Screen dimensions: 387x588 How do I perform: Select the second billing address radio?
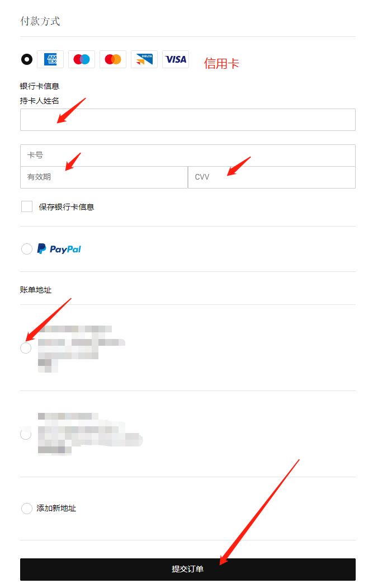26,434
